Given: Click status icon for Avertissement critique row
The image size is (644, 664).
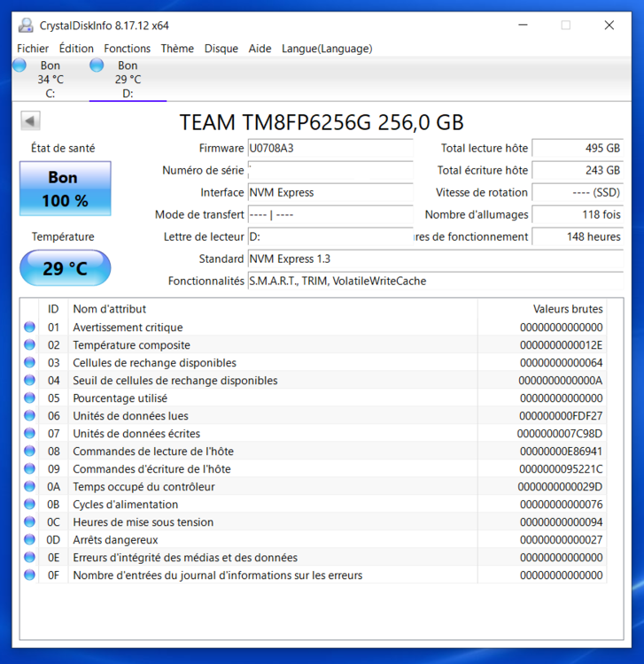Looking at the screenshot, I should (29, 328).
